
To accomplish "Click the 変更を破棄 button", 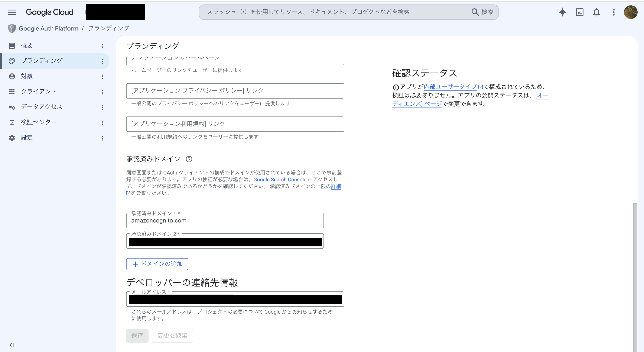I will [172, 336].
